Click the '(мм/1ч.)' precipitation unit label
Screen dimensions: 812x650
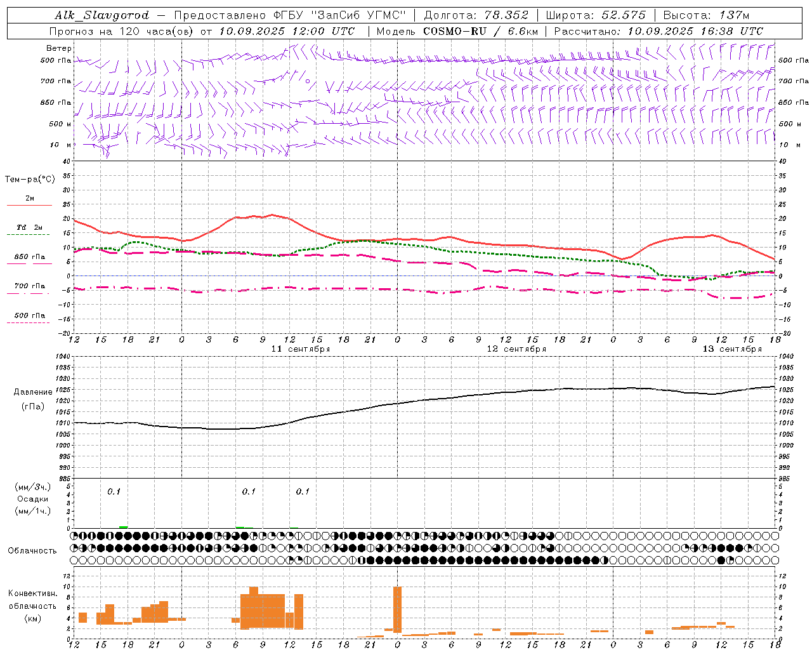(x=33, y=511)
